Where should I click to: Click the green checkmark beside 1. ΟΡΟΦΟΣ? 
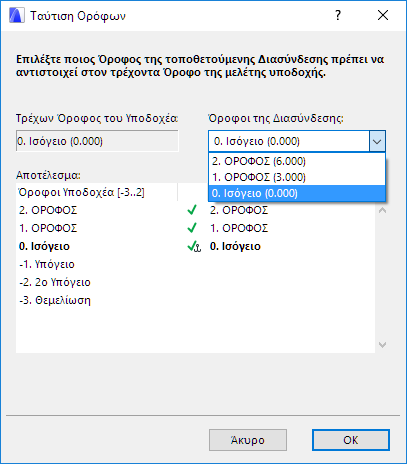[x=192, y=228]
